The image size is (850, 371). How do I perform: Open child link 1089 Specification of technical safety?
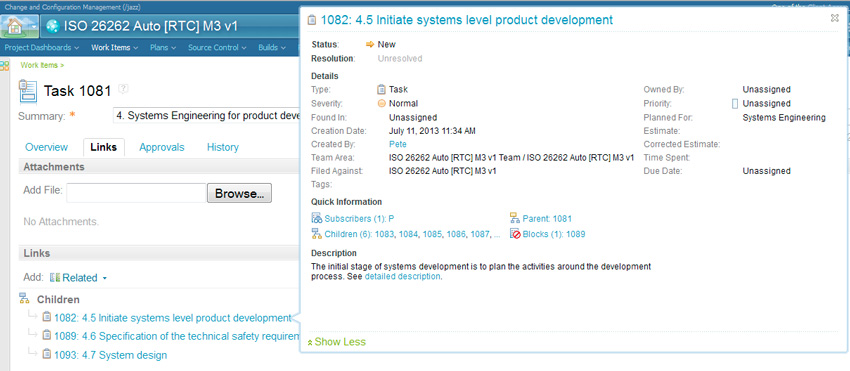pyautogui.click(x=177, y=336)
